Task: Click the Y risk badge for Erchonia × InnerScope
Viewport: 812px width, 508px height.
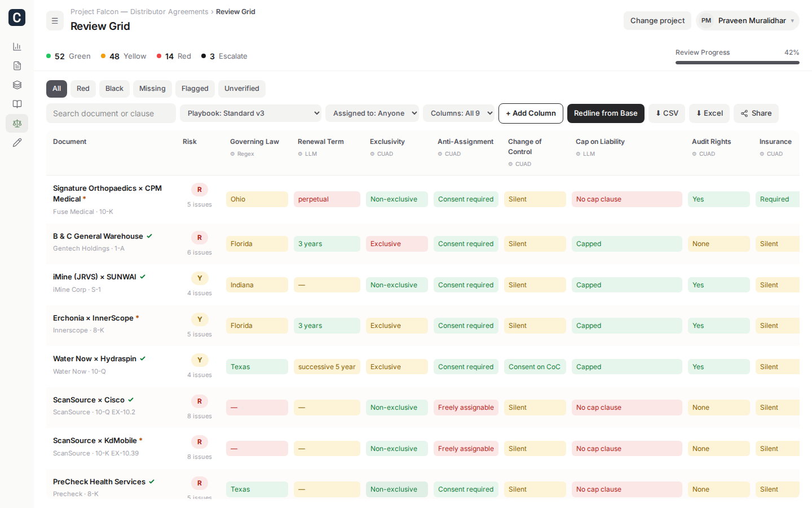Action: [x=200, y=320]
